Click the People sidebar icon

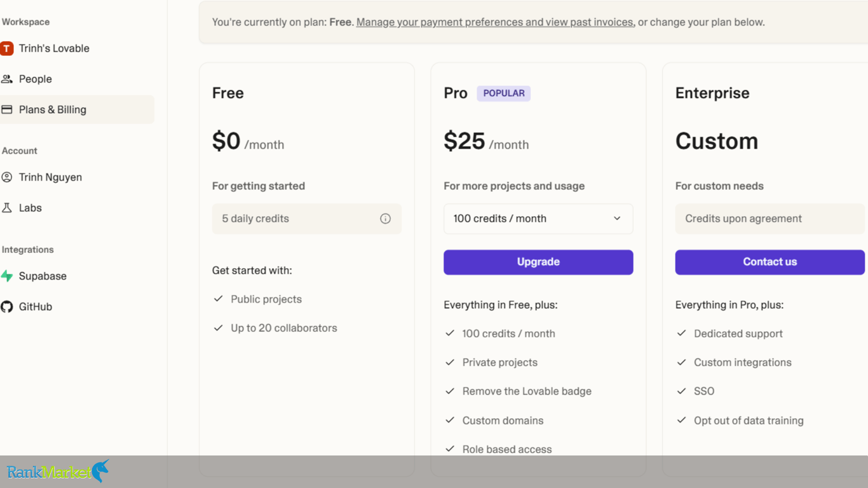[x=7, y=79]
